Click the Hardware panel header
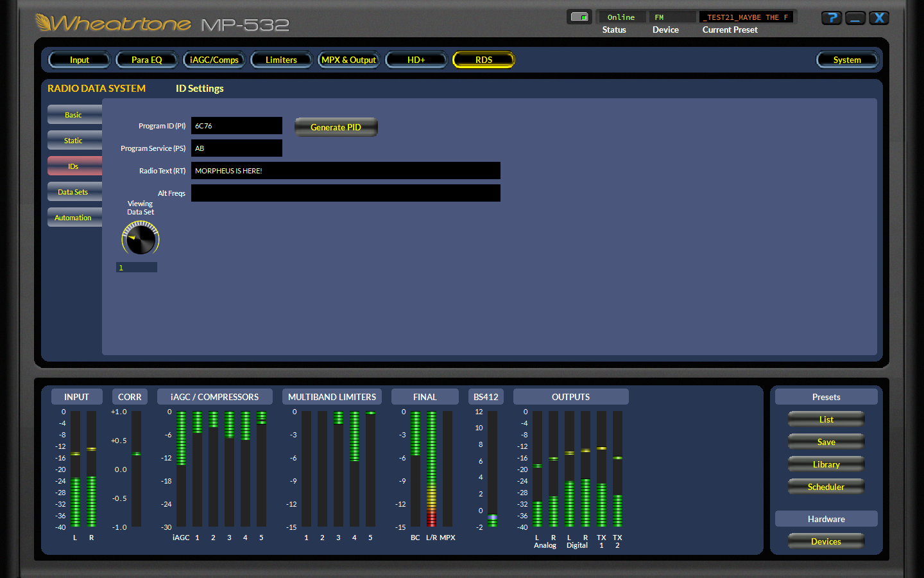 pos(826,519)
